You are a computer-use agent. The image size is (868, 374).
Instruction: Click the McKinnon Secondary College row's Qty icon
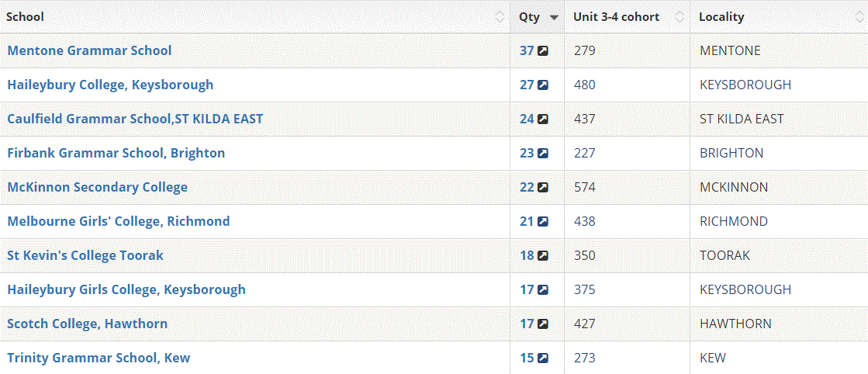[x=543, y=188]
